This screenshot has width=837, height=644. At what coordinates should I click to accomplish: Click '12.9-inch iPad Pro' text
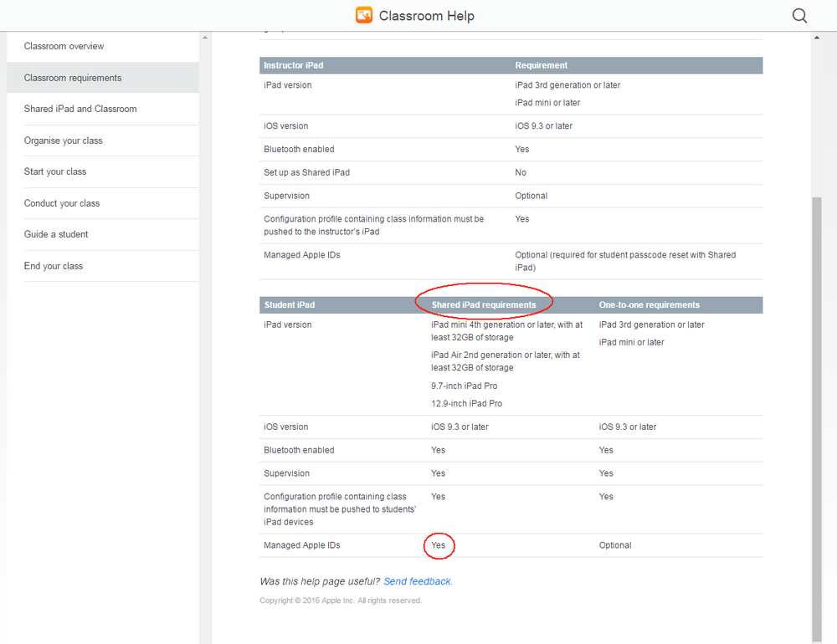coord(466,404)
